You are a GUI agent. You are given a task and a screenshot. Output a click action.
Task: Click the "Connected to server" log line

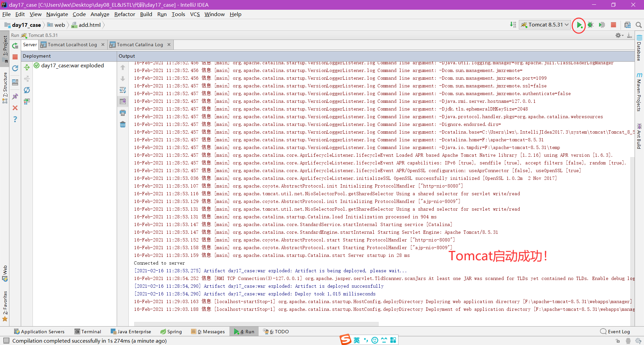(x=159, y=263)
